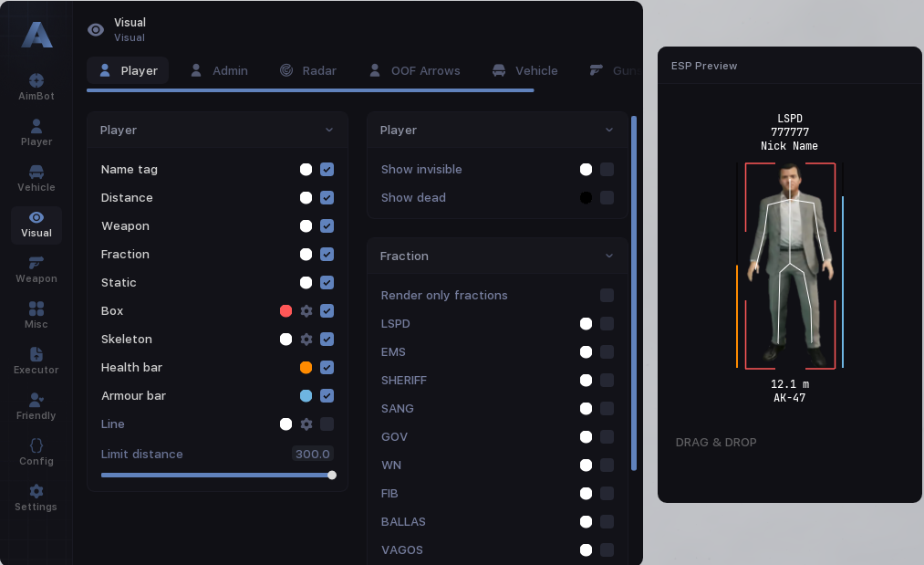924x565 pixels.
Task: Open the Friendly sidebar section
Action: click(36, 407)
